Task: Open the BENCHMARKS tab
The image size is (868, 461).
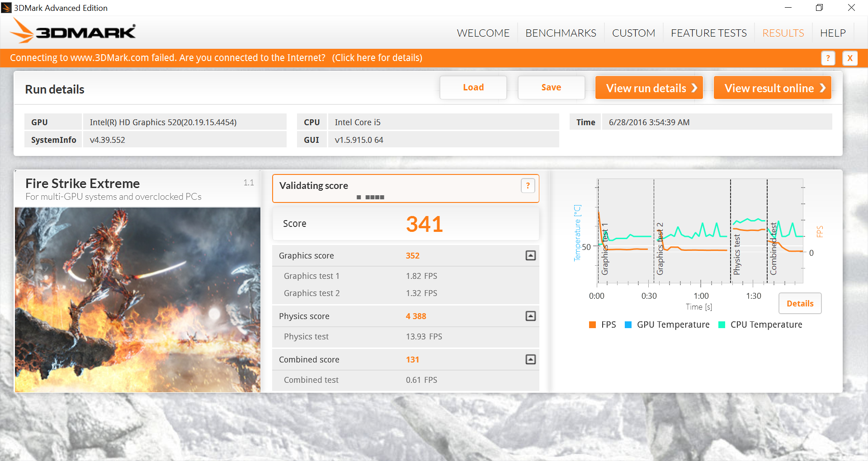Action: (561, 33)
